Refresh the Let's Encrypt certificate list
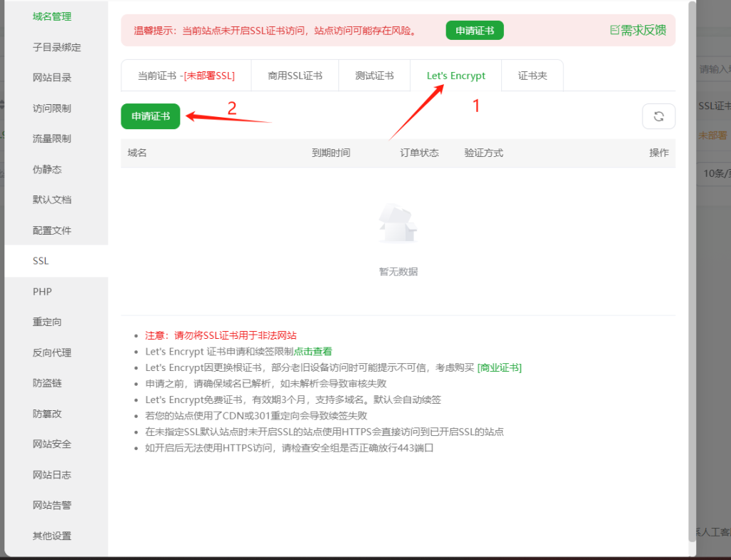Image resolution: width=731 pixels, height=560 pixels. pos(657,116)
